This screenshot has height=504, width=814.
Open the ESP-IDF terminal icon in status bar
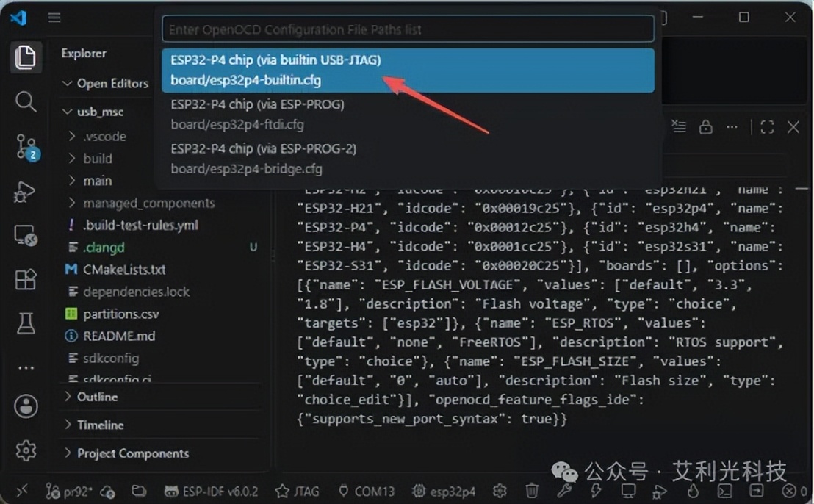[x=724, y=490]
